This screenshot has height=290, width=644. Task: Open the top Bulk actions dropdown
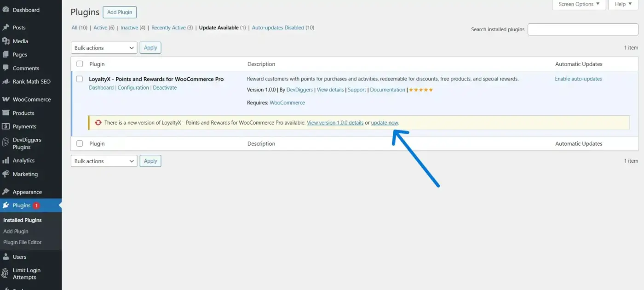[x=104, y=48]
